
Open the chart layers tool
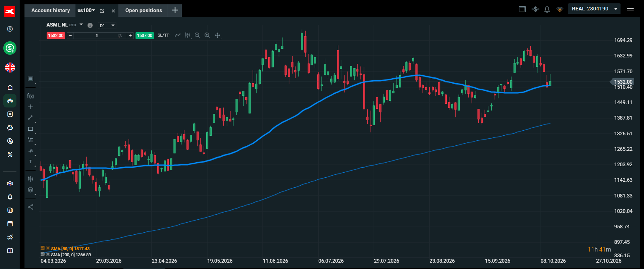[31, 190]
